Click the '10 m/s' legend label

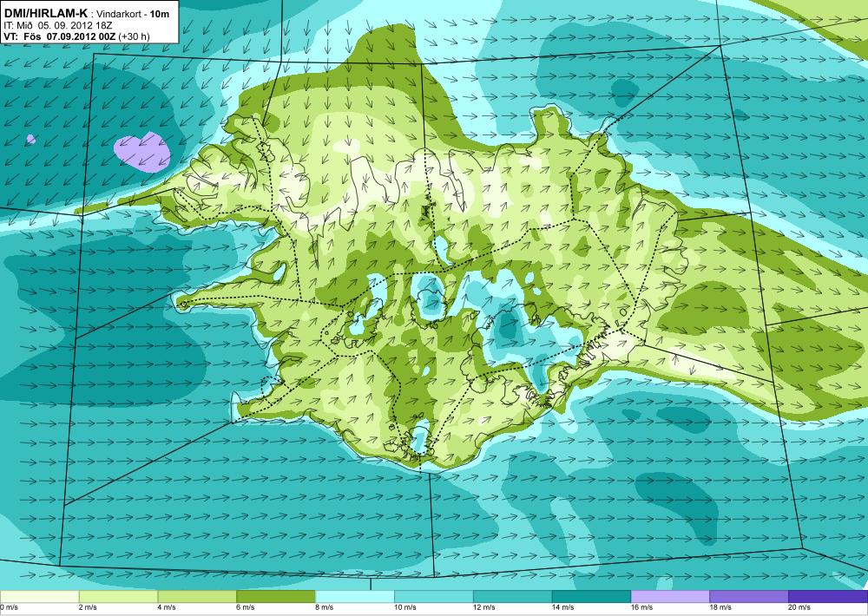point(405,607)
